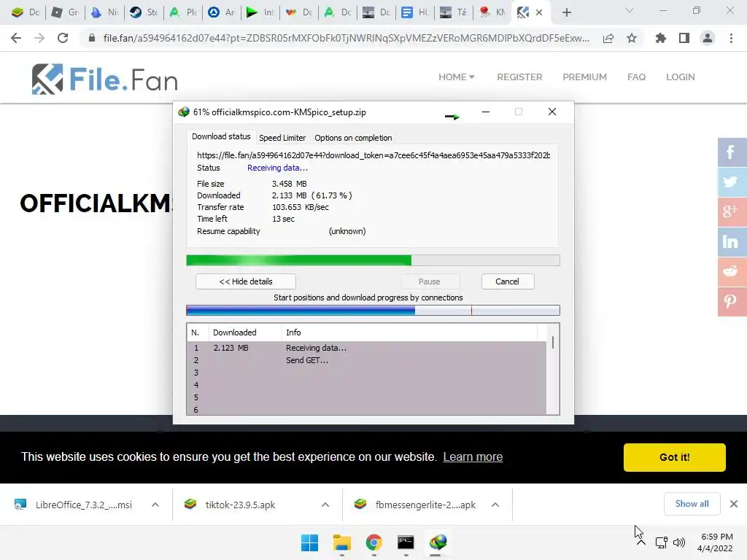Open a new browser tab
Image resolution: width=747 pixels, height=560 pixels.
[x=566, y=12]
